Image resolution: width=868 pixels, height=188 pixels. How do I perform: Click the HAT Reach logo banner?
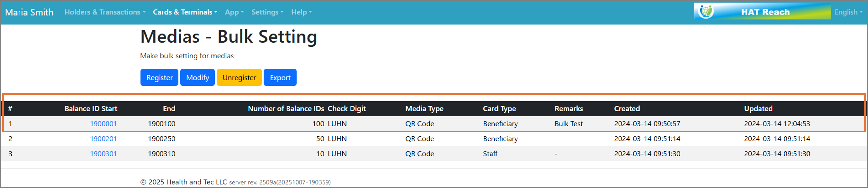tap(762, 12)
